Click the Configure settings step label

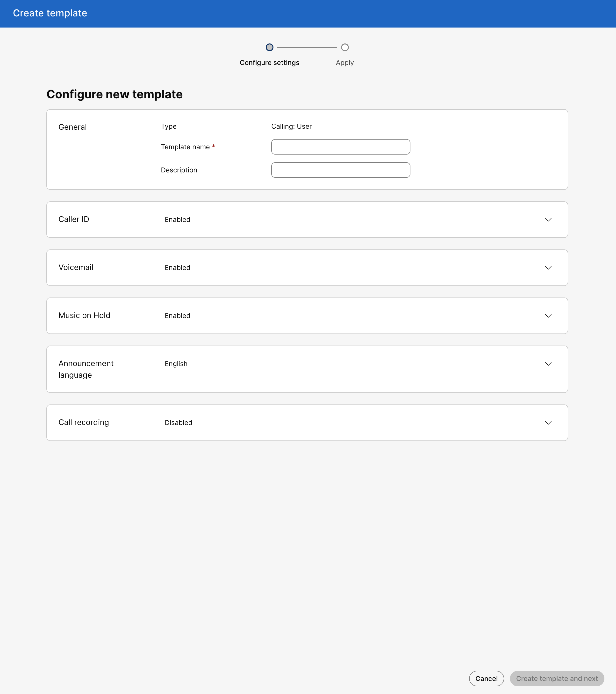point(269,63)
